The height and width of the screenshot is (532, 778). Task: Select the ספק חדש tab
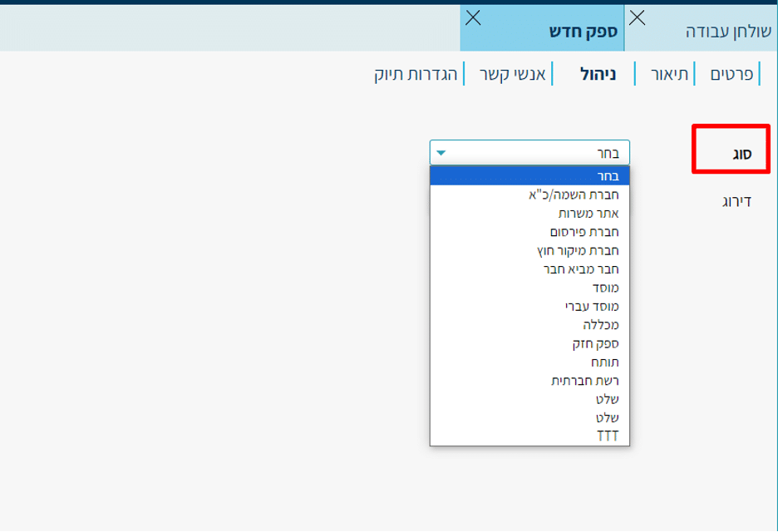pyautogui.click(x=582, y=32)
